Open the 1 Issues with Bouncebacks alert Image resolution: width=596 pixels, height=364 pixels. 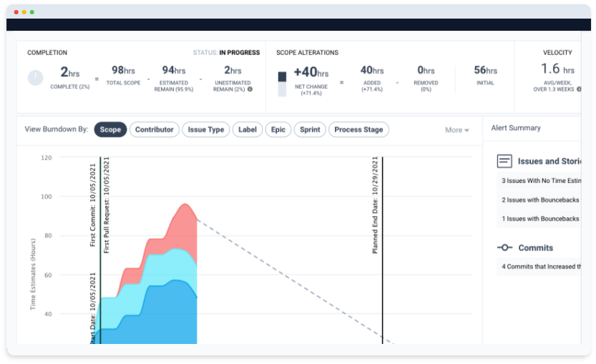tap(539, 219)
